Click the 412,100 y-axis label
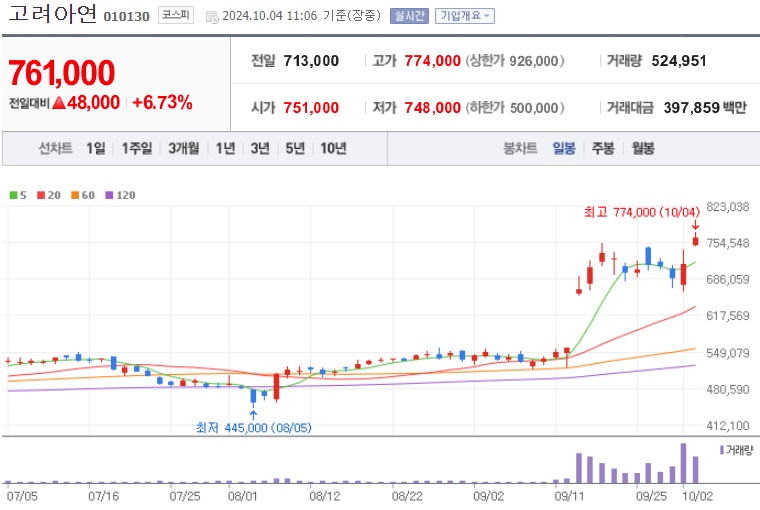The image size is (760, 510). [x=728, y=426]
